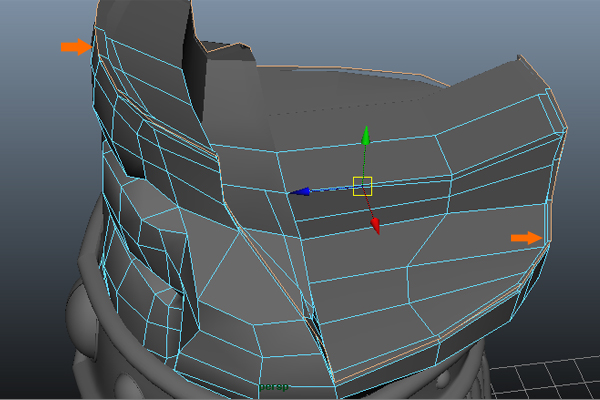Click the ground grid in the bottom-right corner
Image resolution: width=600 pixels, height=400 pixels.
click(560, 380)
